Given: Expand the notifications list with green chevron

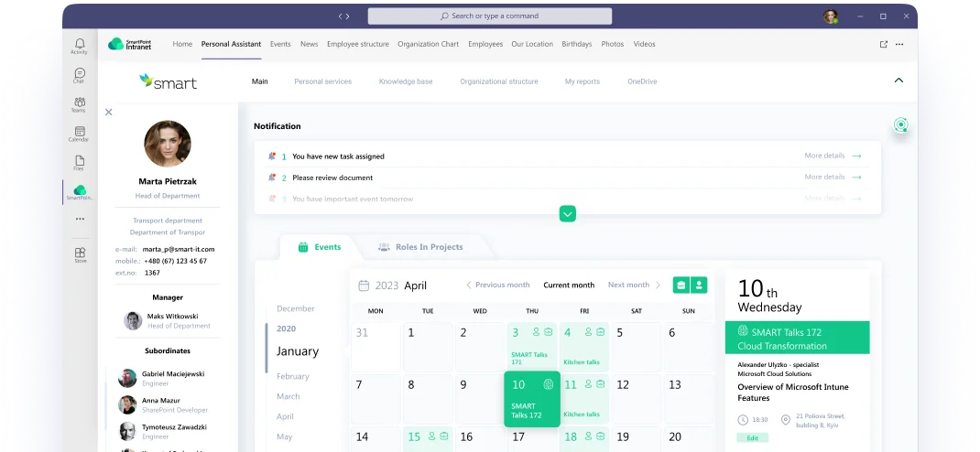Looking at the screenshot, I should (568, 213).
